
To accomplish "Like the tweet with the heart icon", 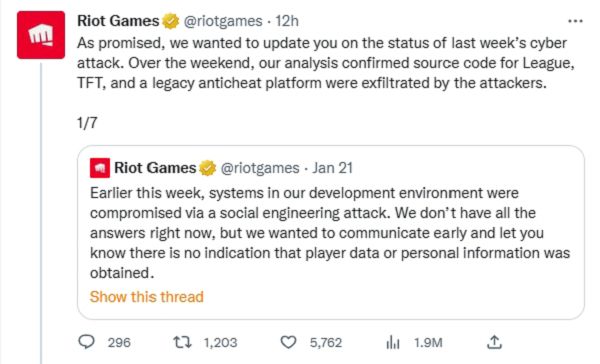I will (288, 342).
